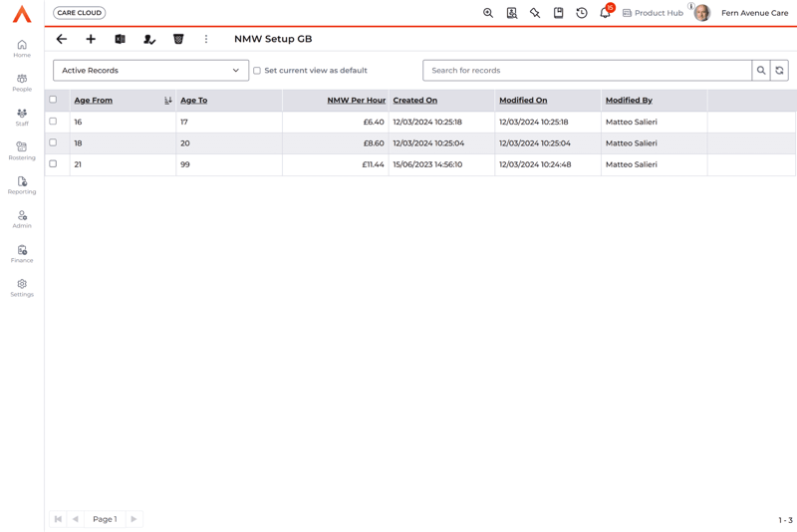The width and height of the screenshot is (797, 532).
Task: Refresh the records list
Action: 779,71
